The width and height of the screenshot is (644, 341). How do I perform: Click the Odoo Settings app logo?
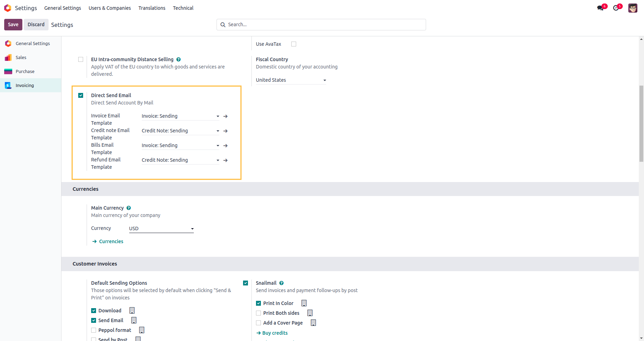[x=8, y=8]
